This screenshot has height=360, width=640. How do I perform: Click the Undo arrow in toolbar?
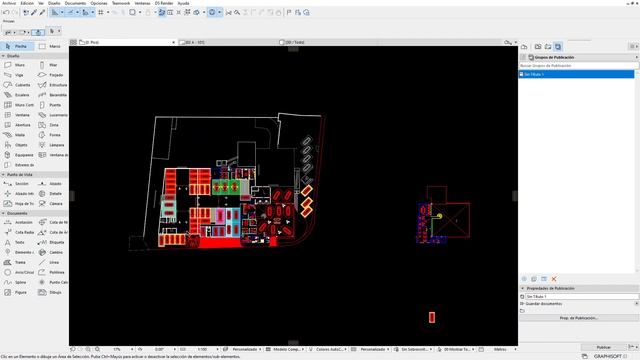pos(6,13)
